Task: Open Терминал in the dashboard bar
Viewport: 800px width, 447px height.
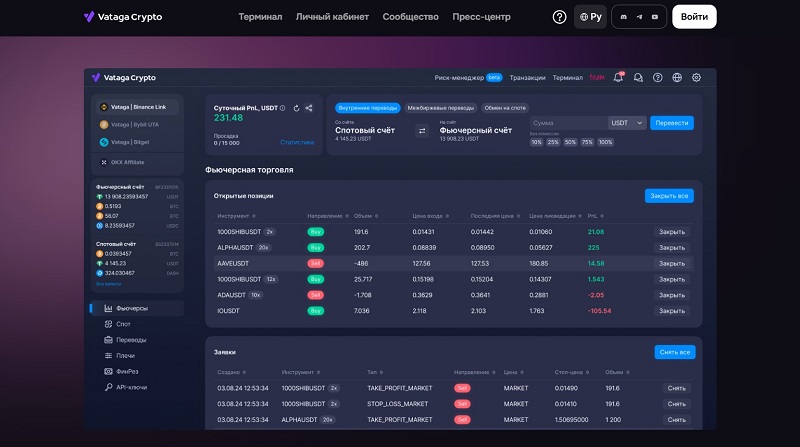Action: (x=567, y=78)
